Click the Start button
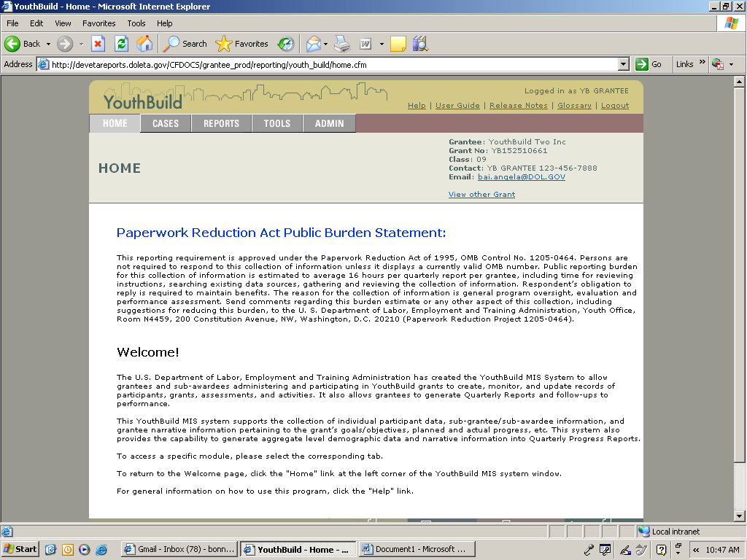Viewport: 747px width, 560px height. (x=20, y=550)
